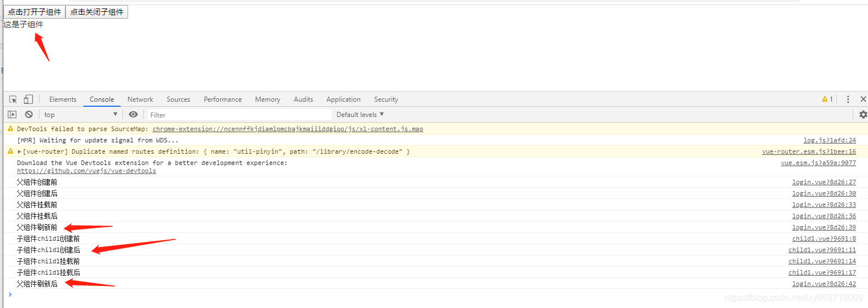Open the Application tab
This screenshot has height=308, width=868.
pyautogui.click(x=343, y=99)
